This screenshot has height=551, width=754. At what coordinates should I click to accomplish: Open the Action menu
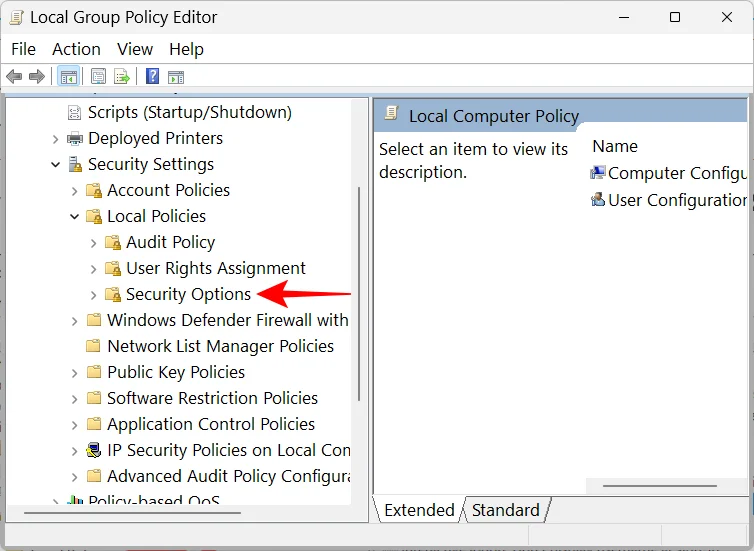[x=76, y=49]
